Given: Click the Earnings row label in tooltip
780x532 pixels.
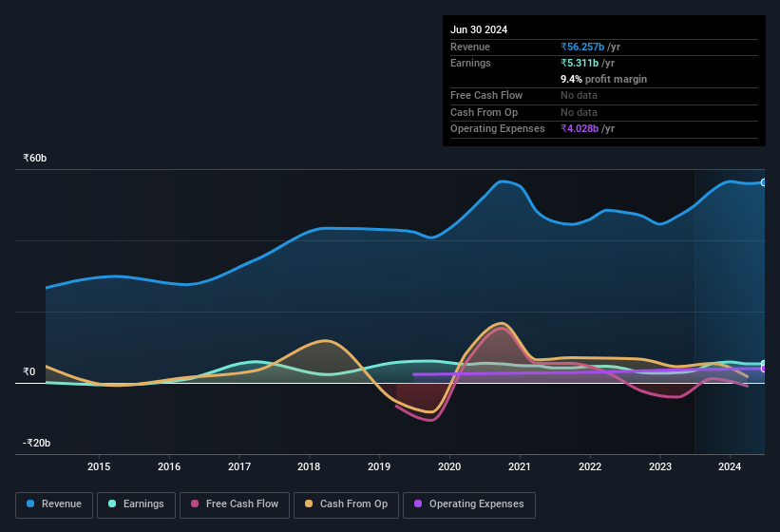Looking at the screenshot, I should click(x=470, y=63).
